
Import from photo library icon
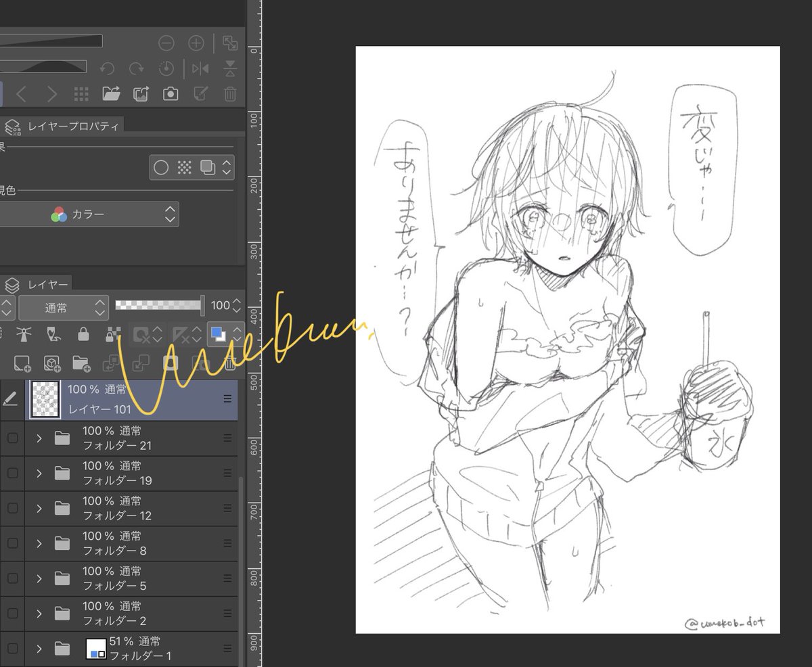(x=141, y=94)
